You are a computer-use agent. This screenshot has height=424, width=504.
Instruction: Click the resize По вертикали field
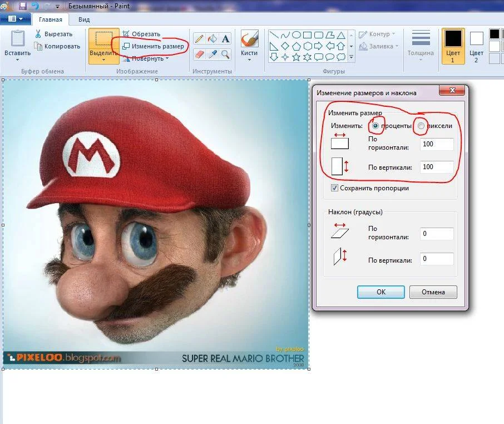[x=437, y=167]
